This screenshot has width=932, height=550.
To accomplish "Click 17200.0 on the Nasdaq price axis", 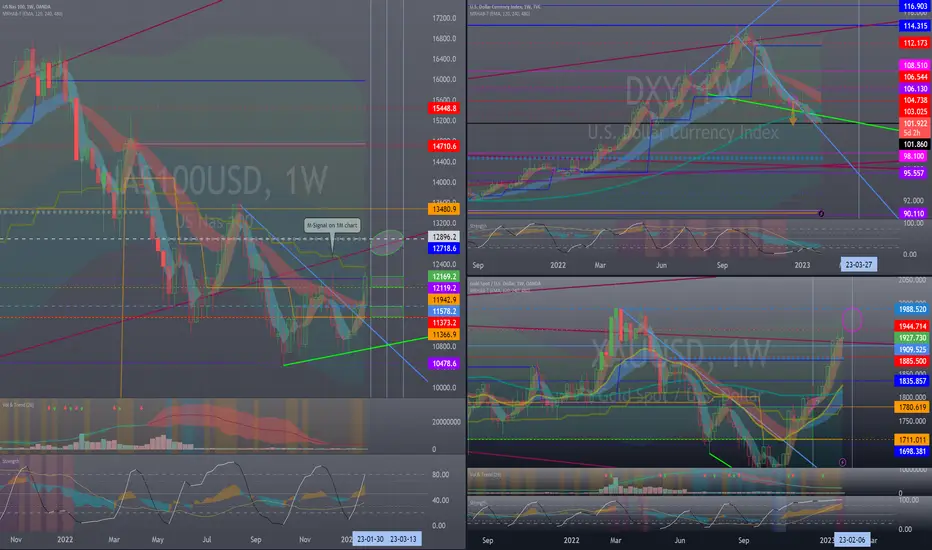I will [444, 18].
